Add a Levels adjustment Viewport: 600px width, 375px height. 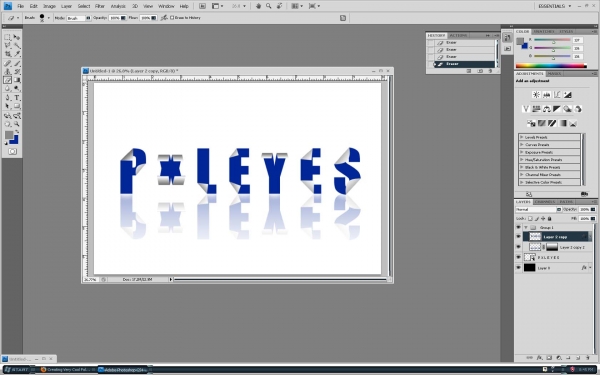click(x=546, y=95)
